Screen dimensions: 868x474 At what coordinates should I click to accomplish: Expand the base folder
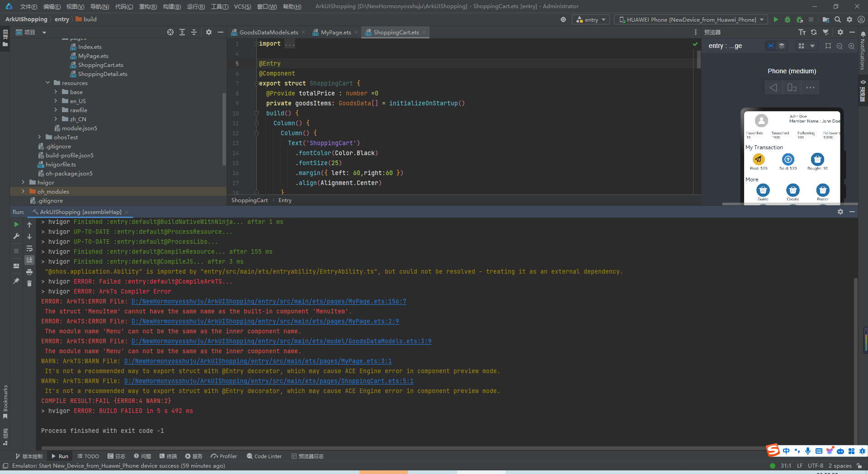56,92
